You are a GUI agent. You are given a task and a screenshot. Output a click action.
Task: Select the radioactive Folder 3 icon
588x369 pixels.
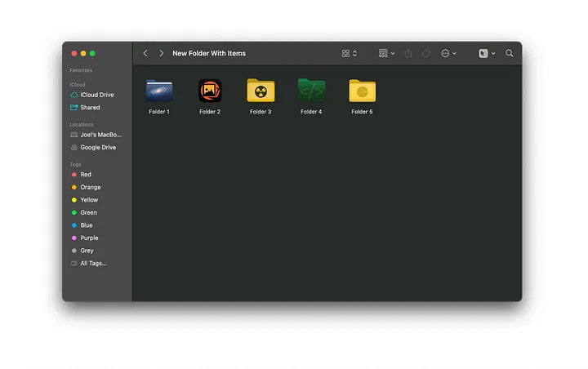261,91
